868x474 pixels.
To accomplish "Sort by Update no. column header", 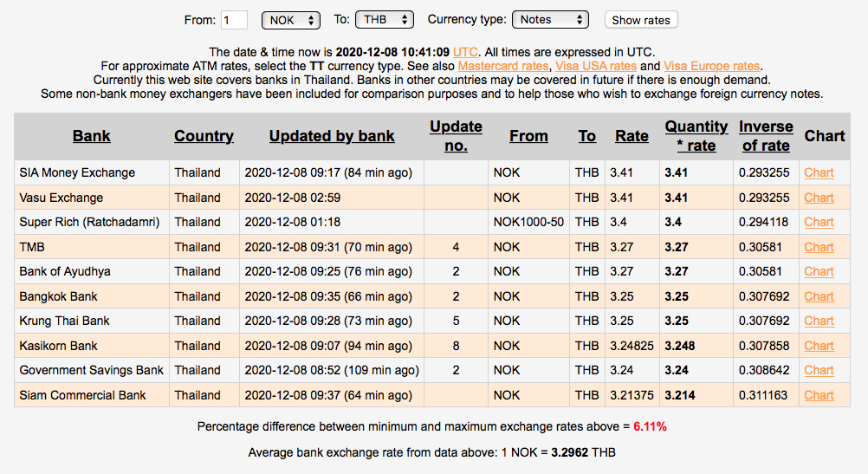I will [x=456, y=136].
